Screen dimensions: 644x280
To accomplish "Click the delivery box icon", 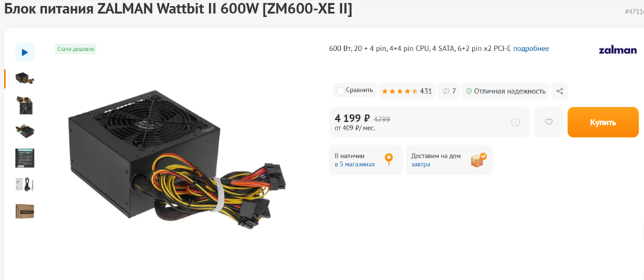I will coord(479,160).
